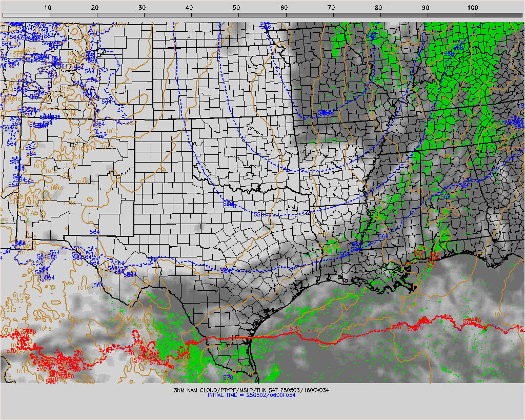Click the scale segment ending at 70

310,15
